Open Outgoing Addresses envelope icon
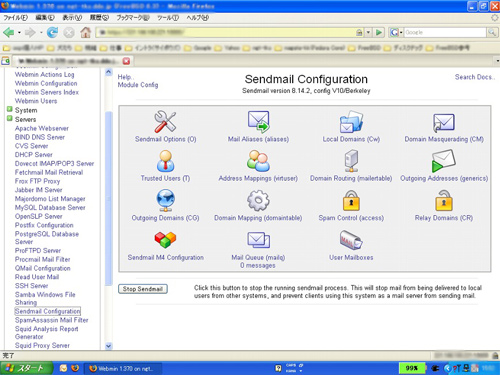The width and height of the screenshot is (500, 375). coord(444,161)
